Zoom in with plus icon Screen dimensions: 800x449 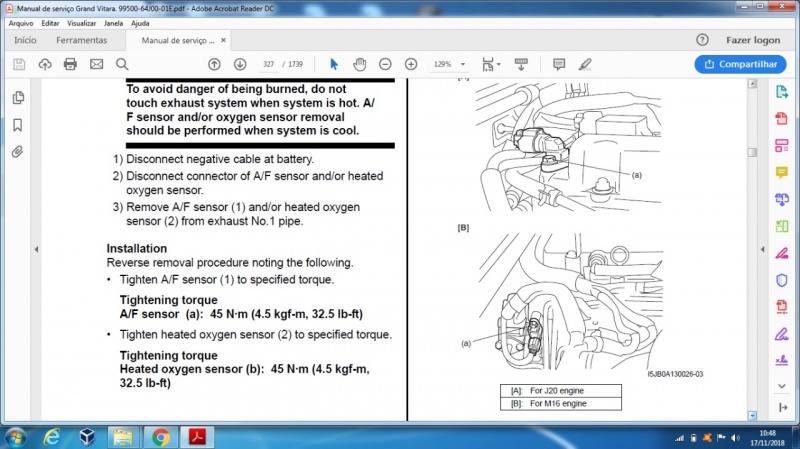[x=411, y=64]
